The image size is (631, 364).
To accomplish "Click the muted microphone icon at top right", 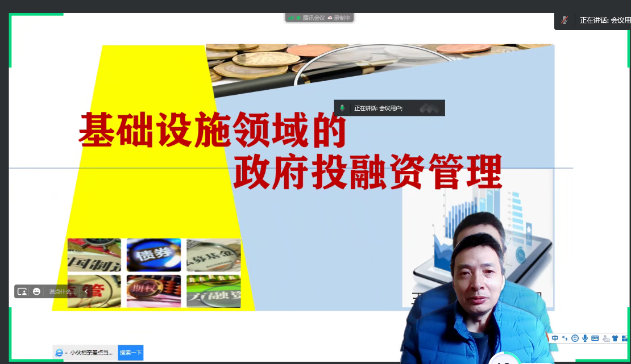I will pyautogui.click(x=564, y=20).
